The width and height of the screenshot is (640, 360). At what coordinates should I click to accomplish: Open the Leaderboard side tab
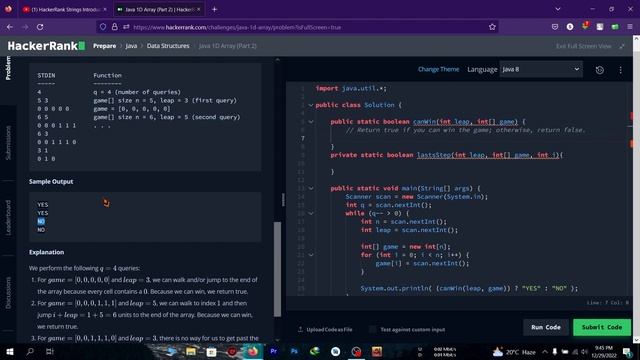8,218
